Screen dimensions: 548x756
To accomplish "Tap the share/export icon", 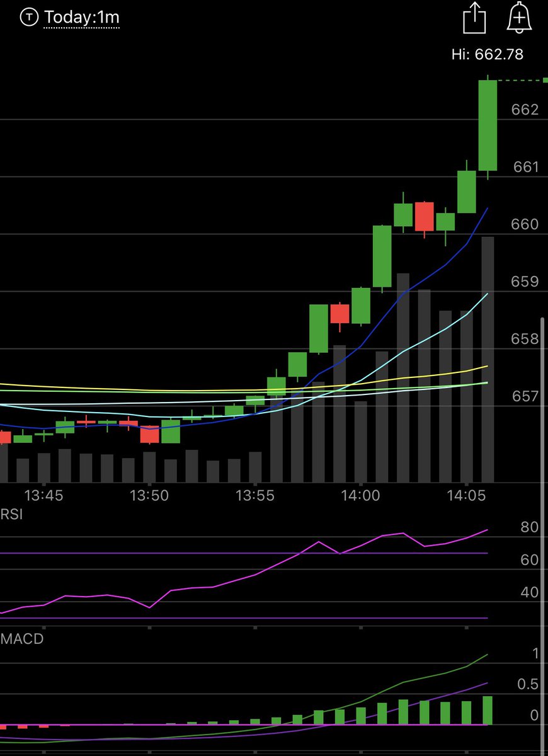I will [474, 18].
